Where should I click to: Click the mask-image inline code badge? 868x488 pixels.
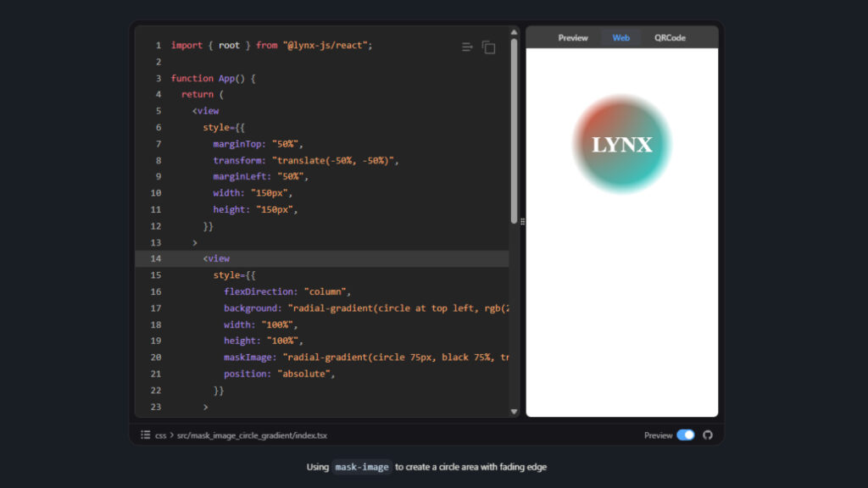click(x=362, y=466)
